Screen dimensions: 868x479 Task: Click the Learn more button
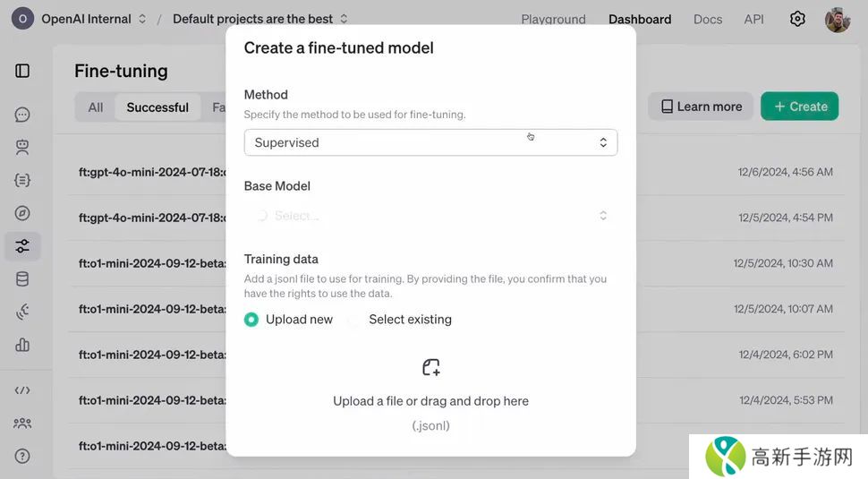pyautogui.click(x=701, y=107)
